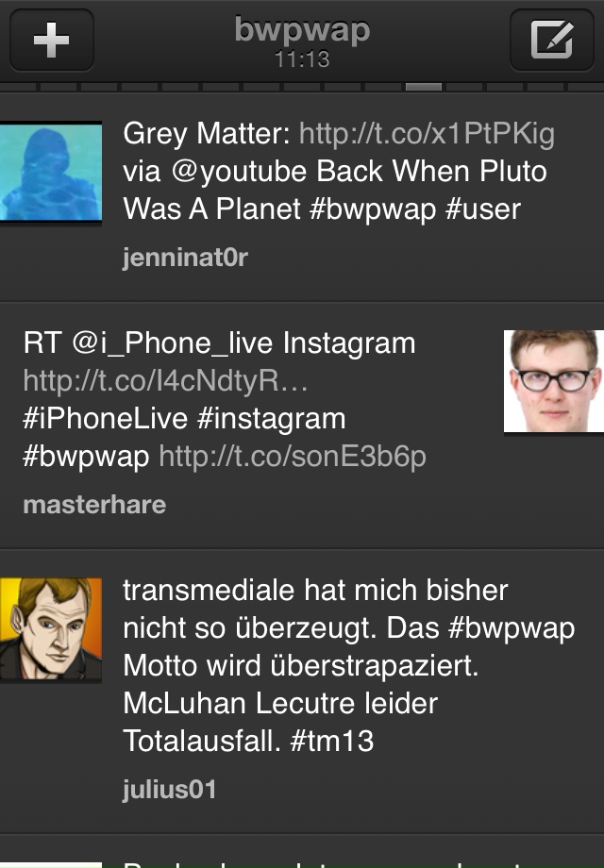Select the highlighted page indicator segment
604x868 pixels.
click(424, 87)
